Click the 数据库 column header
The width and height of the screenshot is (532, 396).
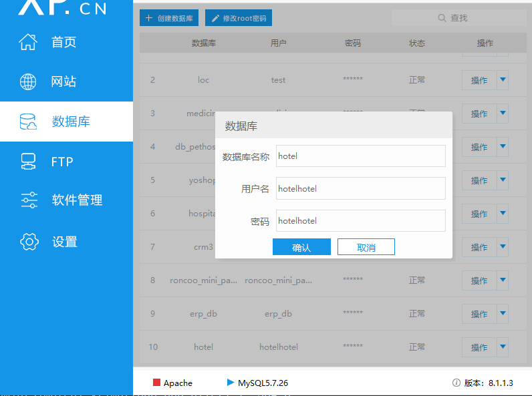204,43
